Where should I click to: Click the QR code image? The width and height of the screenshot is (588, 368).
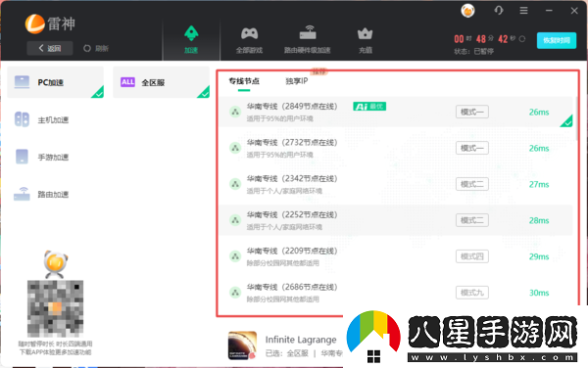(x=55, y=308)
